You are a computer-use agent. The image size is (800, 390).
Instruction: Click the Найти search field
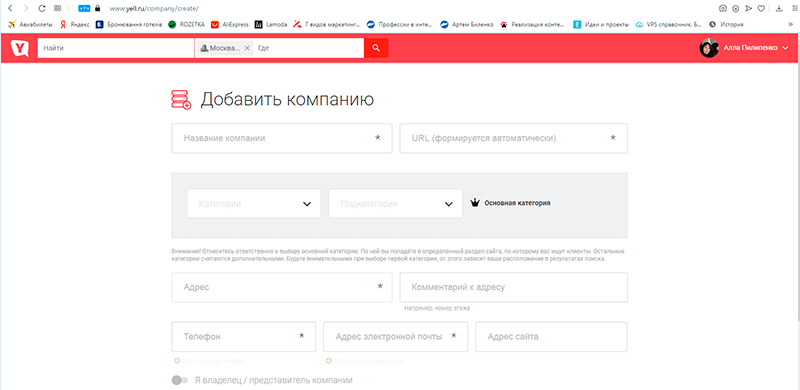click(x=116, y=48)
